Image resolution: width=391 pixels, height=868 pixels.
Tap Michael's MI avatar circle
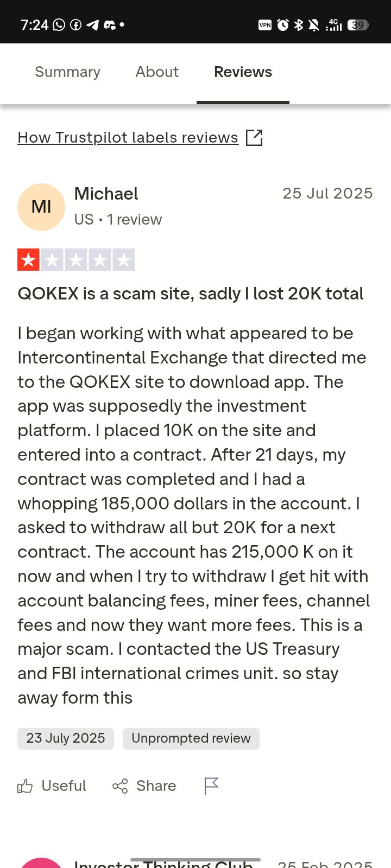(41, 207)
